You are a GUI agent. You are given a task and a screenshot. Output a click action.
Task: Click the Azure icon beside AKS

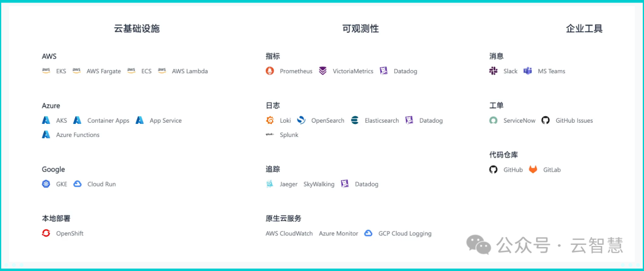pos(46,120)
